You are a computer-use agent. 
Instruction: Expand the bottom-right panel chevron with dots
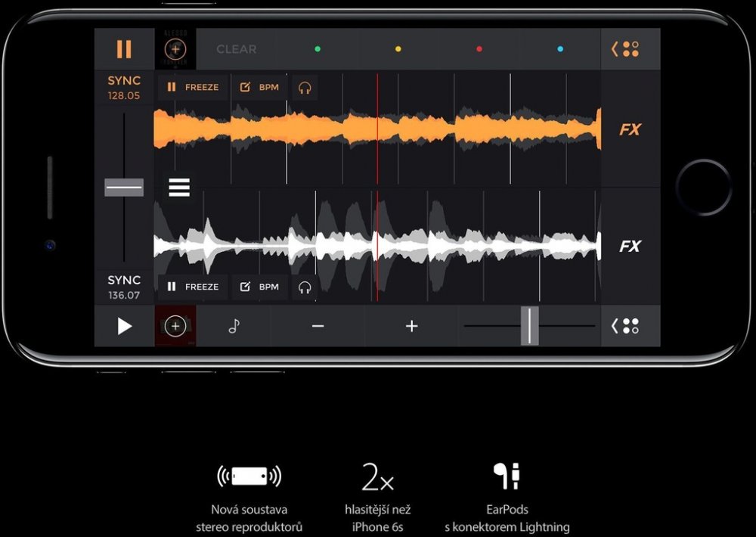click(625, 326)
